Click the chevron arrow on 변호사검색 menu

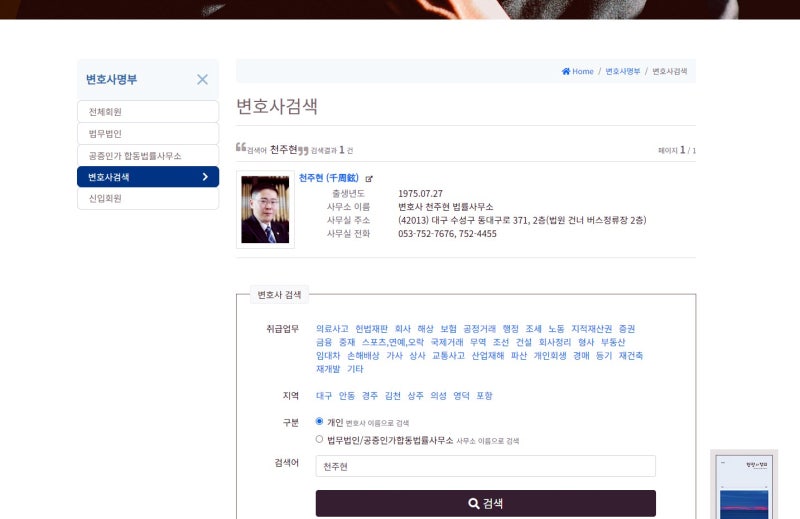tap(205, 177)
